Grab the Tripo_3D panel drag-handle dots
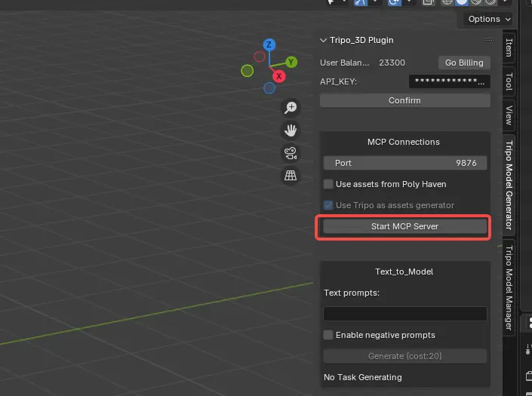This screenshot has height=396, width=532. click(x=488, y=40)
